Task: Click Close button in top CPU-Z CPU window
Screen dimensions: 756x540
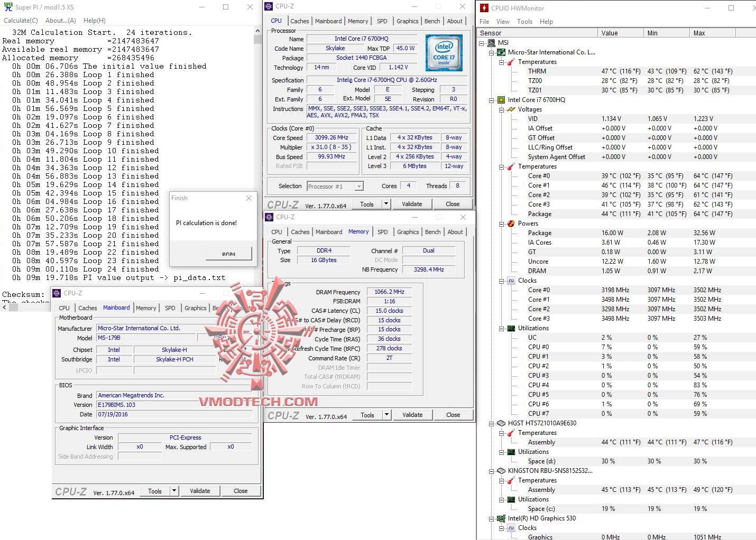Action: (x=453, y=204)
